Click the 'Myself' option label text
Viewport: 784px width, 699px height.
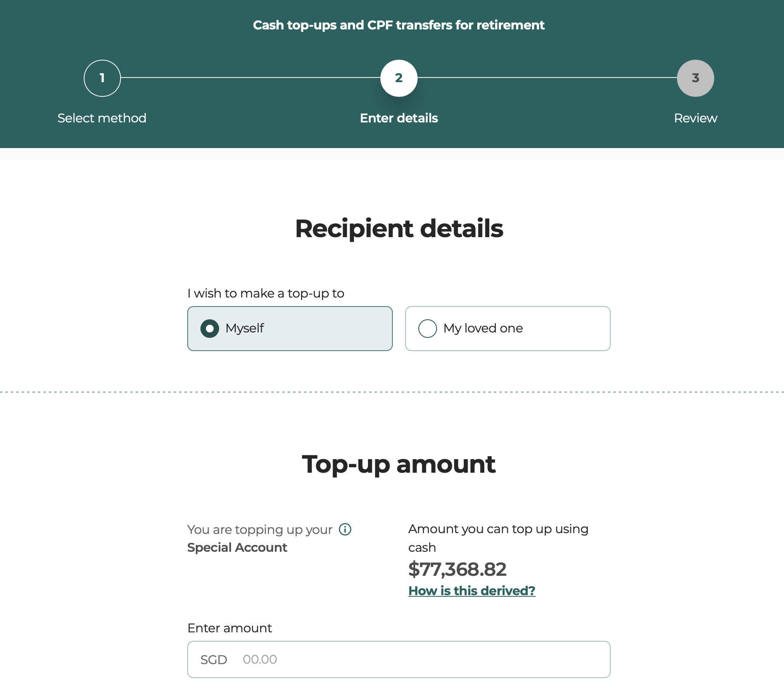(x=245, y=329)
